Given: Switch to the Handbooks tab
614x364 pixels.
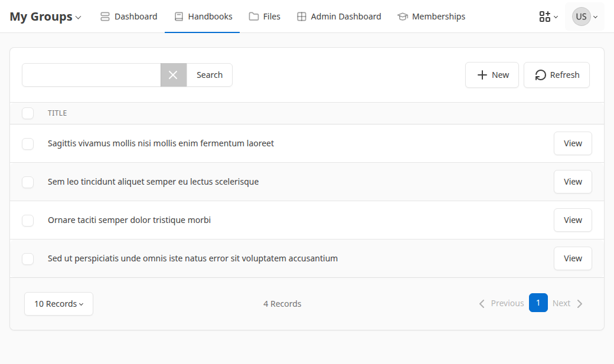Looking at the screenshot, I should click(203, 17).
